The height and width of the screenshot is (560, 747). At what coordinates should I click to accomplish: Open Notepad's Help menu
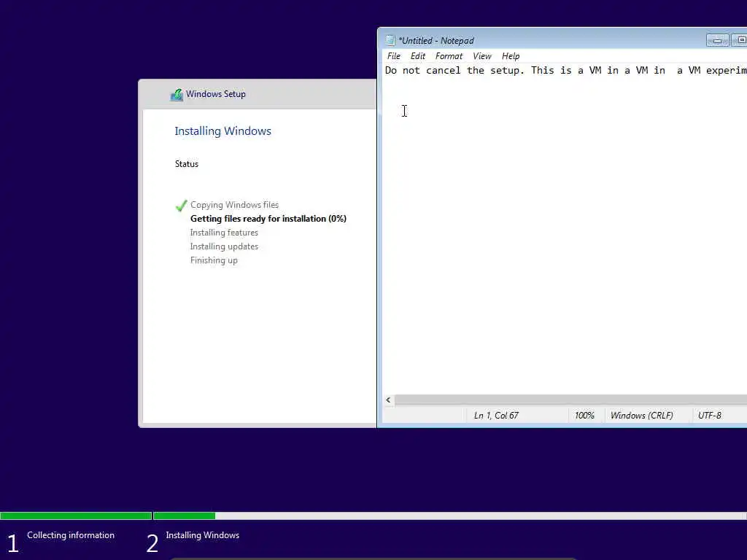click(x=511, y=56)
